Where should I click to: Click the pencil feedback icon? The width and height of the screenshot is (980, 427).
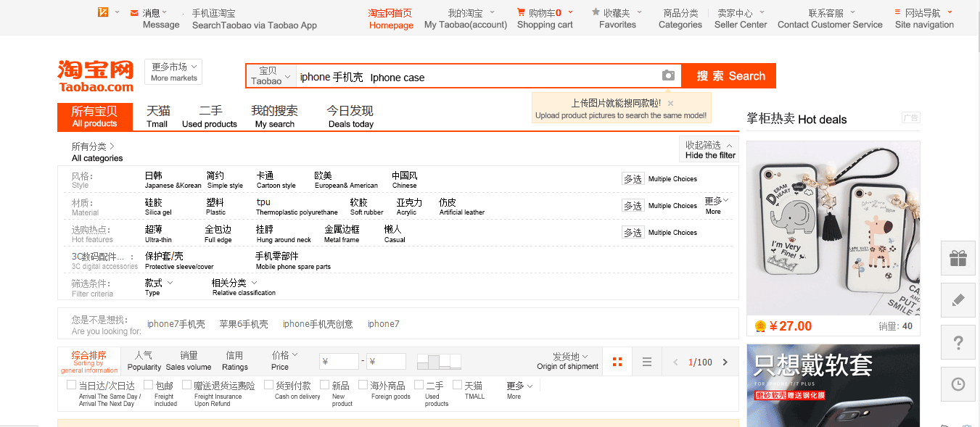click(x=958, y=300)
